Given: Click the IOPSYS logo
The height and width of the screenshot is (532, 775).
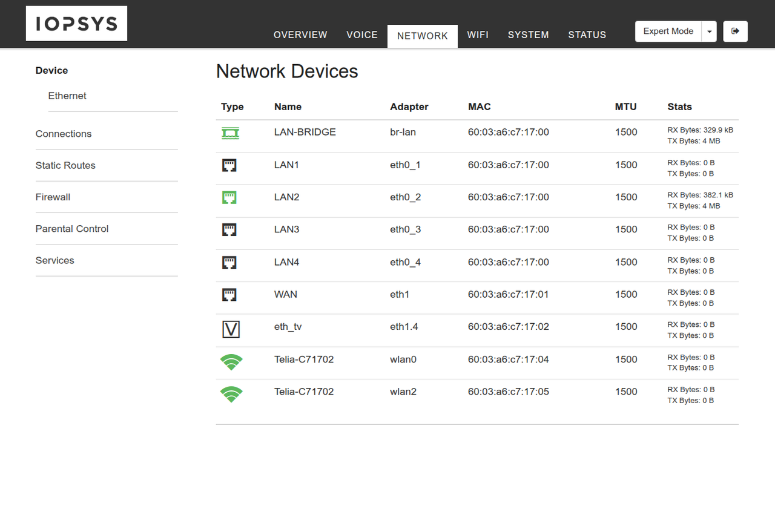Looking at the screenshot, I should (76, 24).
